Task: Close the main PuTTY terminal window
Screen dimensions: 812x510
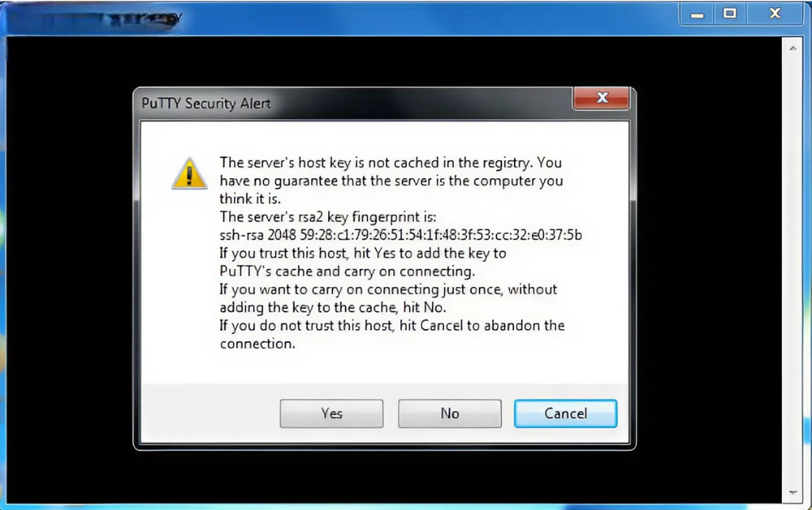Action: point(775,14)
